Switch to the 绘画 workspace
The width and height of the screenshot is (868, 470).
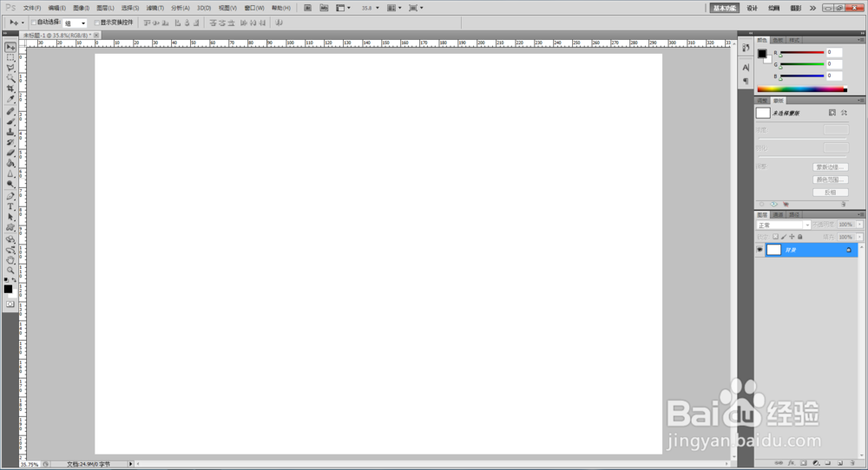(x=774, y=9)
